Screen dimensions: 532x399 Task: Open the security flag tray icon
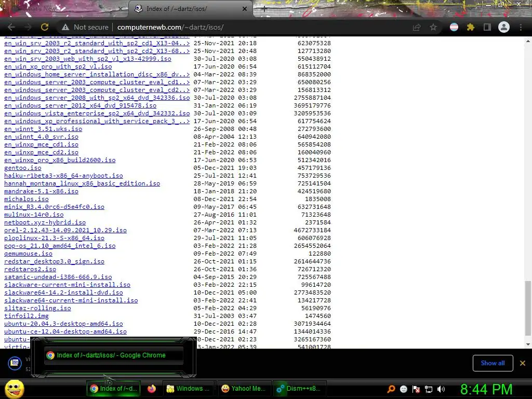[x=416, y=389]
